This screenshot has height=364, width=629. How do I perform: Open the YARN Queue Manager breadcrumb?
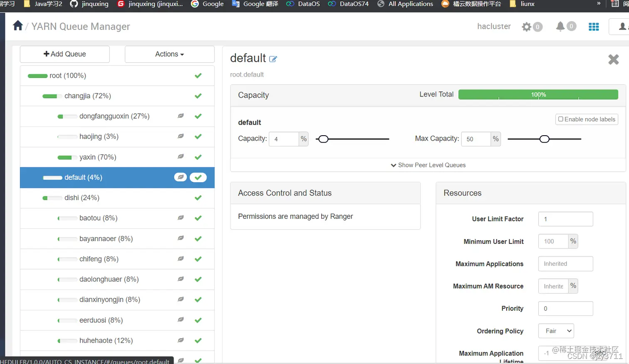tap(81, 27)
